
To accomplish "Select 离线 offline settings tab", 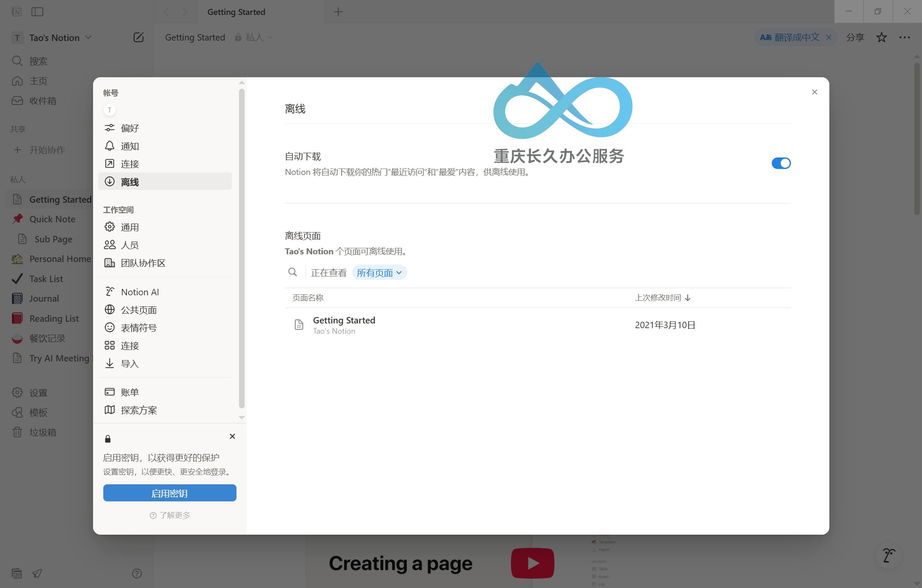I will tap(165, 182).
